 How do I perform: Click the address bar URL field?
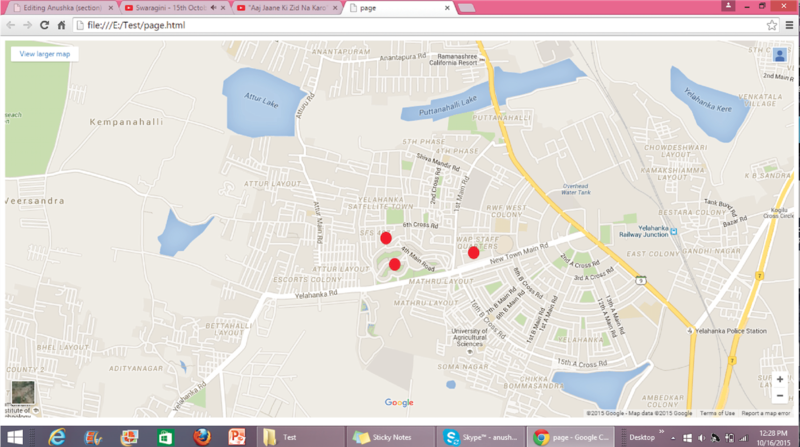[400, 23]
